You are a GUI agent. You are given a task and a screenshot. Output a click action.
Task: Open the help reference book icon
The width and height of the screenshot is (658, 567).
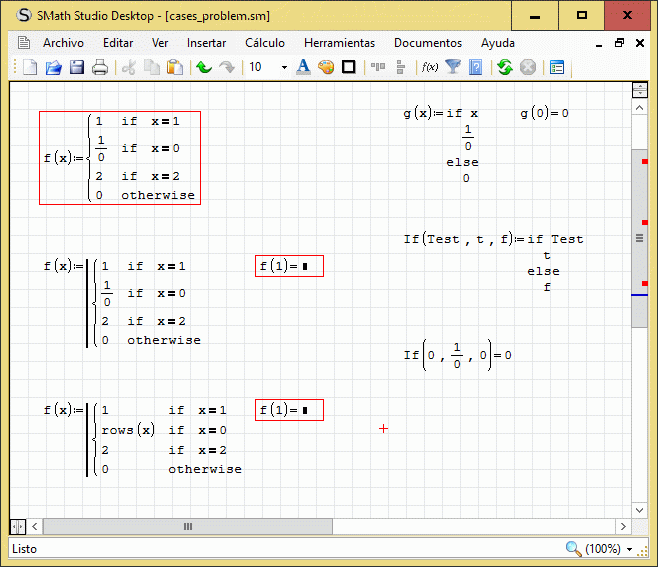pos(476,67)
